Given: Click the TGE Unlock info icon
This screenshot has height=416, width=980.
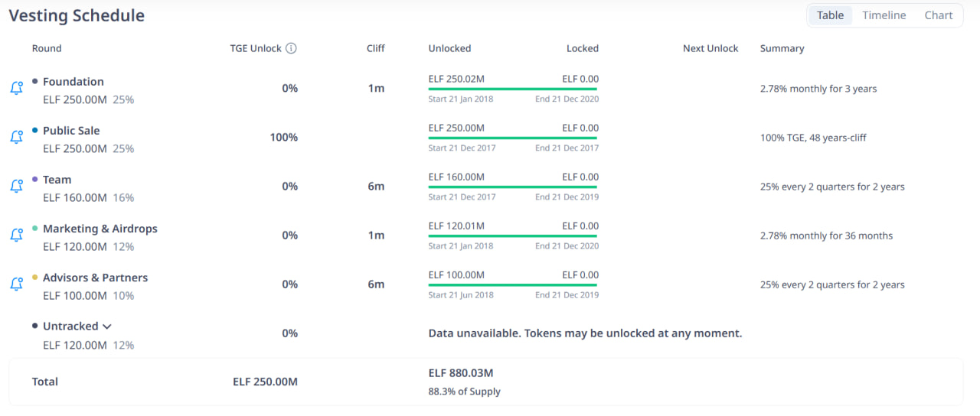Looking at the screenshot, I should pos(291,48).
